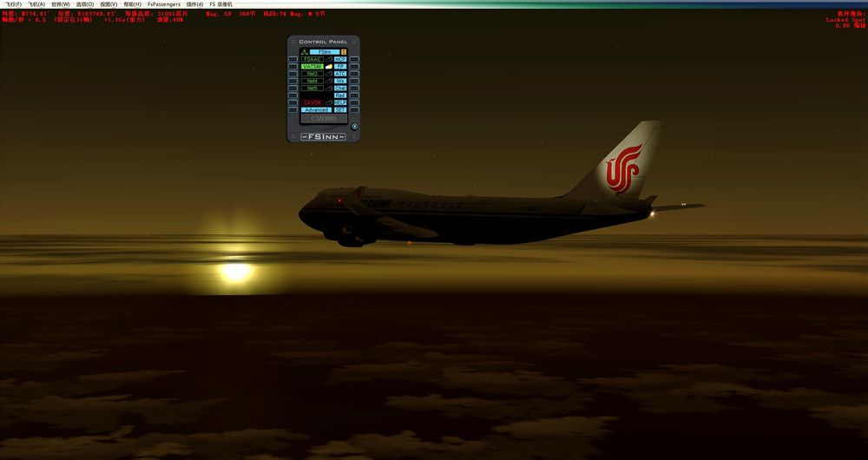Click the FSInn logo at panel bottom
The width and height of the screenshot is (868, 460).
pos(323,137)
